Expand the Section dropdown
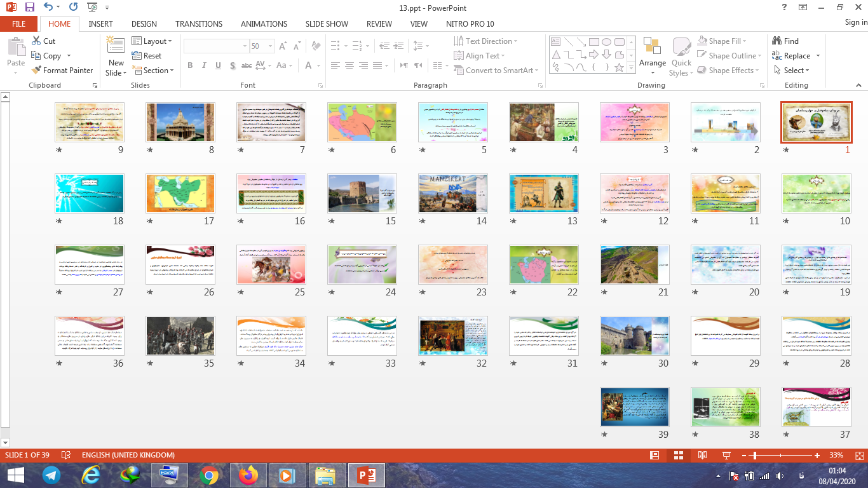 click(153, 71)
